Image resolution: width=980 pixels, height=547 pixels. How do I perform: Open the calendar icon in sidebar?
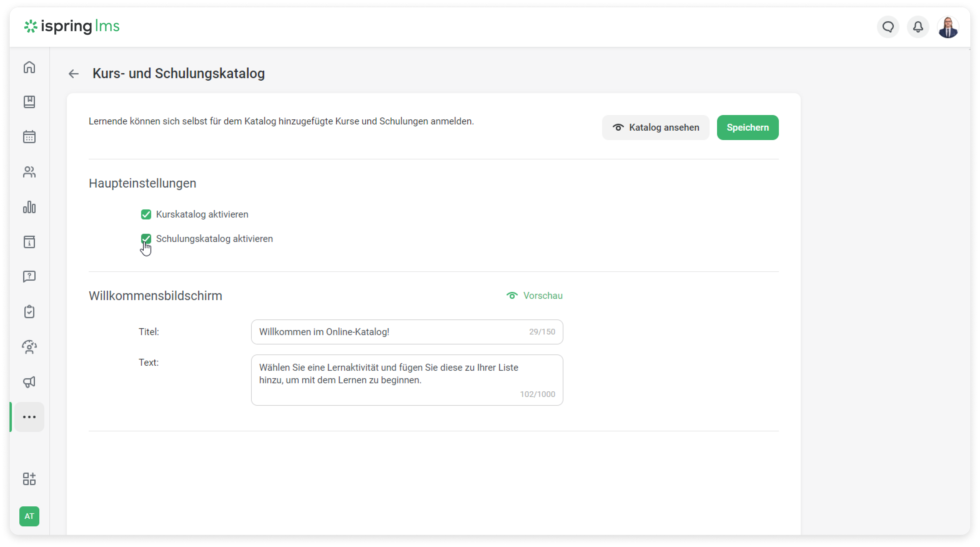(x=29, y=137)
